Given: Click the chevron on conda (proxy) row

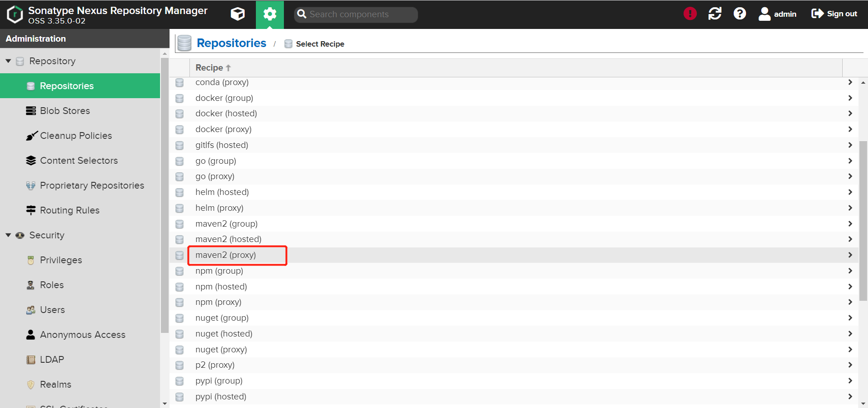Looking at the screenshot, I should coord(850,82).
